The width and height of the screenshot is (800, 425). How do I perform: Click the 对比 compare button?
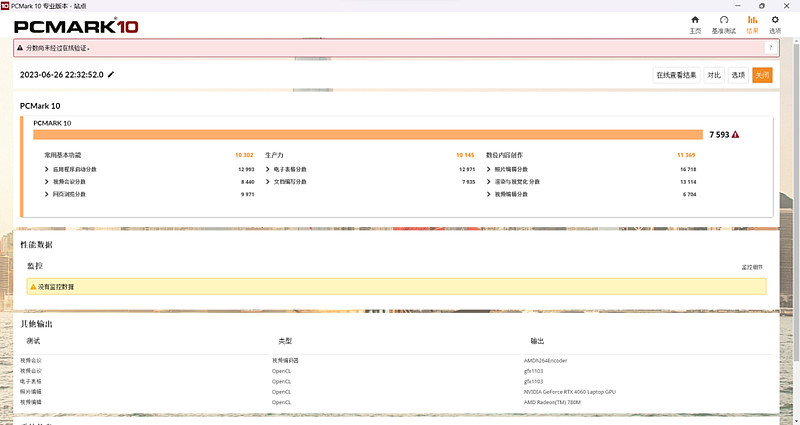[714, 75]
